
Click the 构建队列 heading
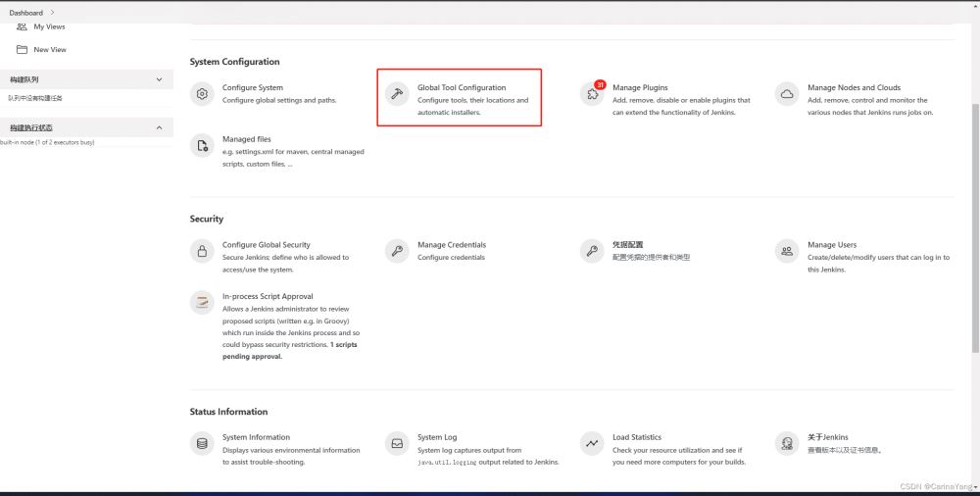pos(24,79)
